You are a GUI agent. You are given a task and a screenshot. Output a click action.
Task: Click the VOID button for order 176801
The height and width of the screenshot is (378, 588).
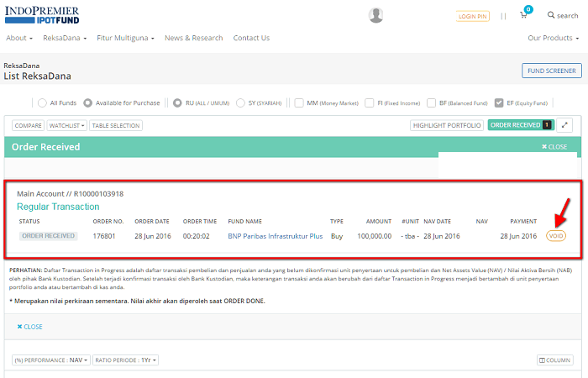coord(555,236)
